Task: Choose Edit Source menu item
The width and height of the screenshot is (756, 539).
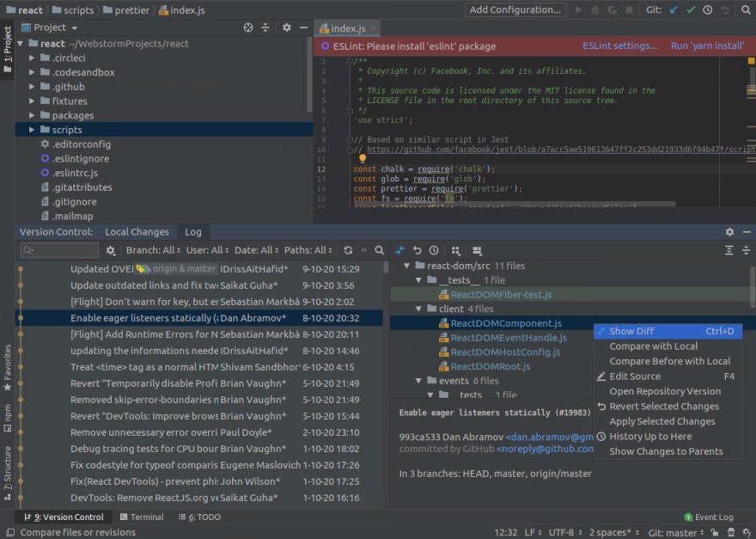Action: click(668, 377)
